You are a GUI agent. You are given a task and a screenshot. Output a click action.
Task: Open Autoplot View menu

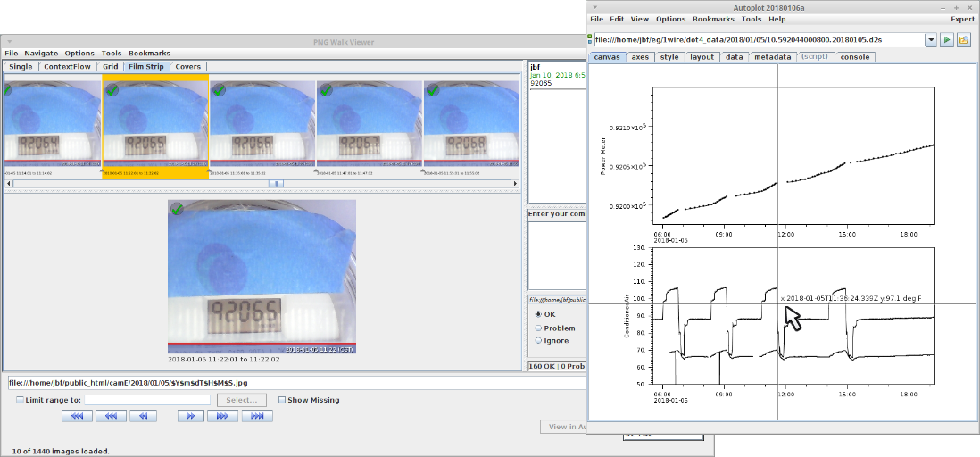[639, 20]
